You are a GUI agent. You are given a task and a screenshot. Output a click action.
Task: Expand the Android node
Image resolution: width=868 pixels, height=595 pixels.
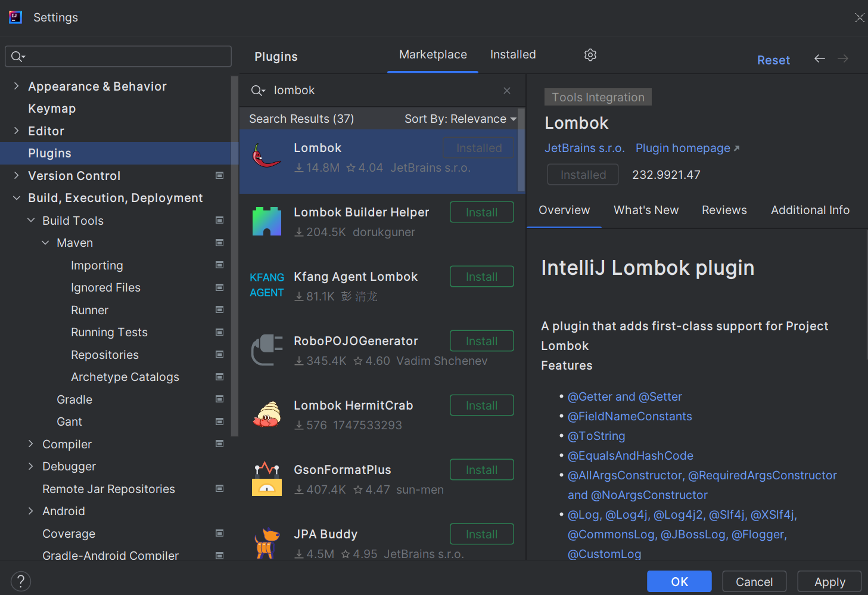click(x=31, y=511)
